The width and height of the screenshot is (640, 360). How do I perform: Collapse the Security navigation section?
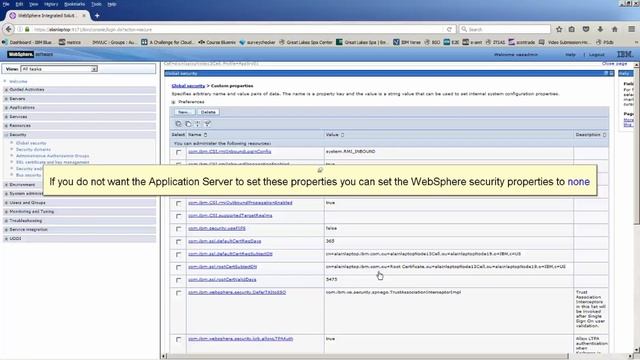tap(6, 135)
